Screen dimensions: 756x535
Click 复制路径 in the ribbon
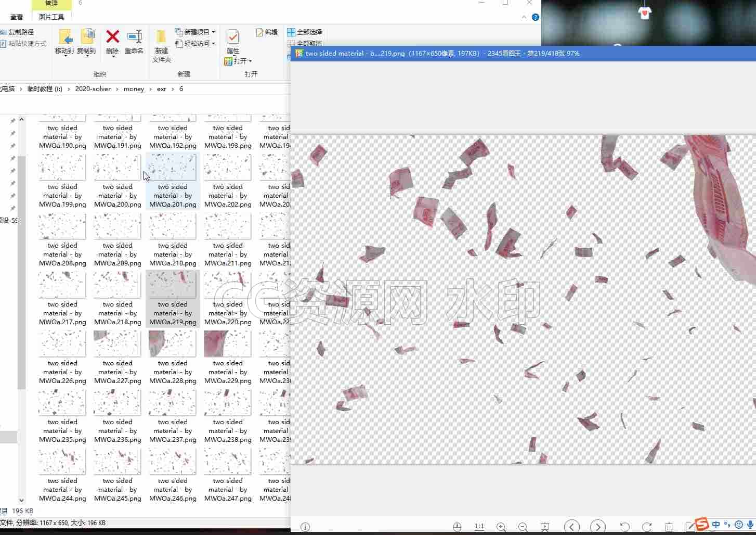click(17, 32)
